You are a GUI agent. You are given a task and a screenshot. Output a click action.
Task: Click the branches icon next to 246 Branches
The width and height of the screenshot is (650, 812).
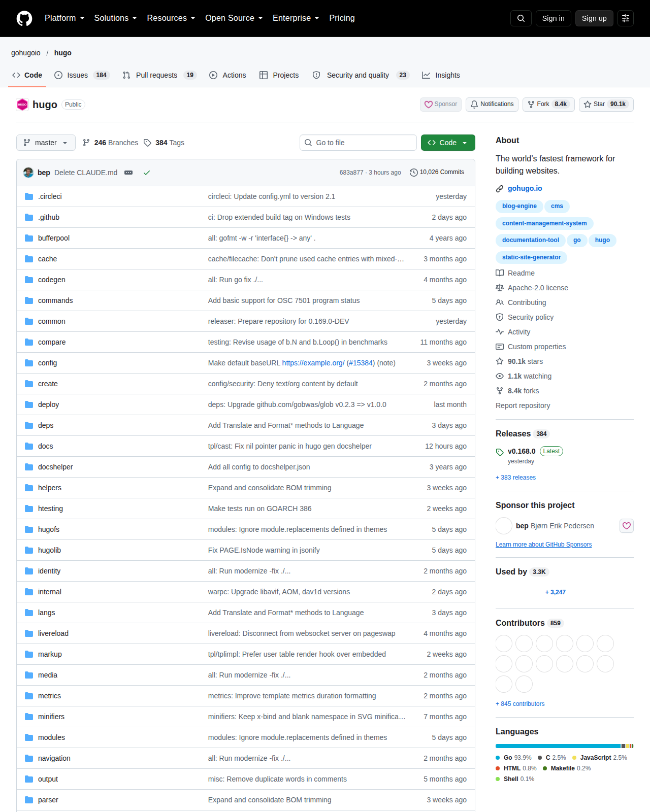point(86,143)
